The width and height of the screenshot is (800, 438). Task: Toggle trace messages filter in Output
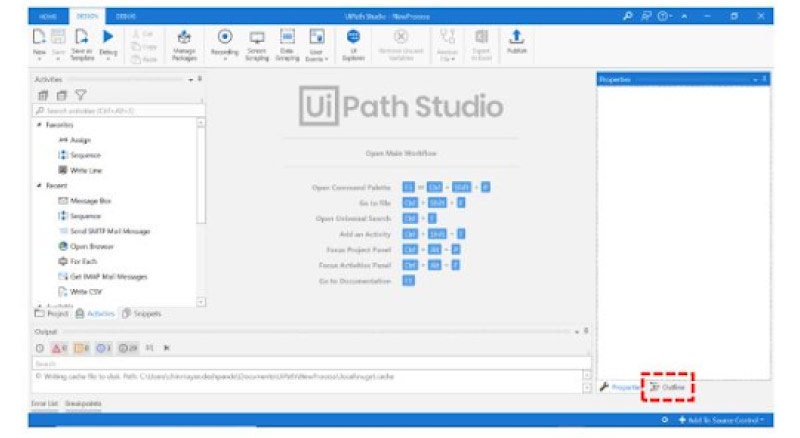(x=128, y=348)
